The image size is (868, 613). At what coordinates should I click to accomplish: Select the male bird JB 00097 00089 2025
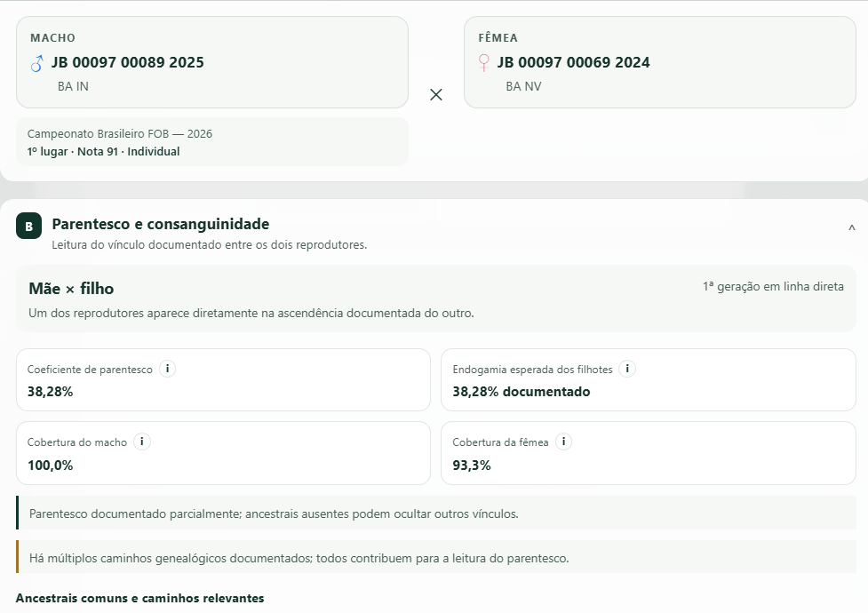[x=212, y=62]
